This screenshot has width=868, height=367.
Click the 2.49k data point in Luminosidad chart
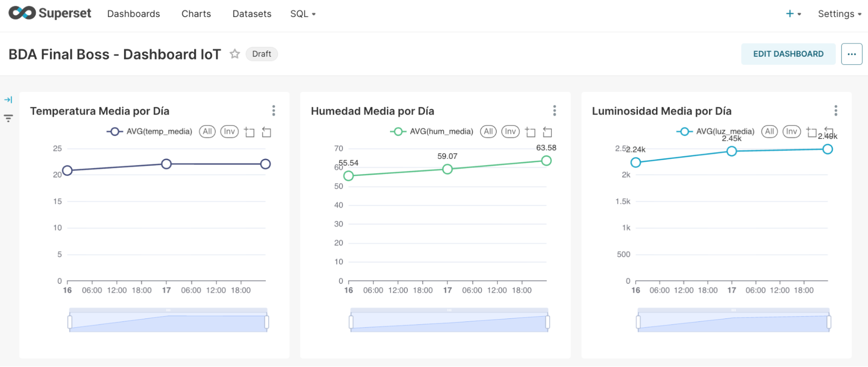pos(828,149)
